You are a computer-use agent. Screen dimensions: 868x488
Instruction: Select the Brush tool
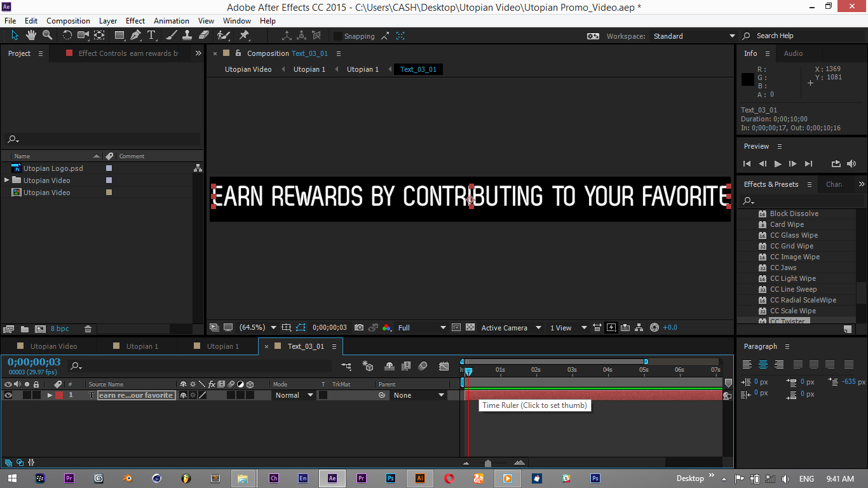172,36
